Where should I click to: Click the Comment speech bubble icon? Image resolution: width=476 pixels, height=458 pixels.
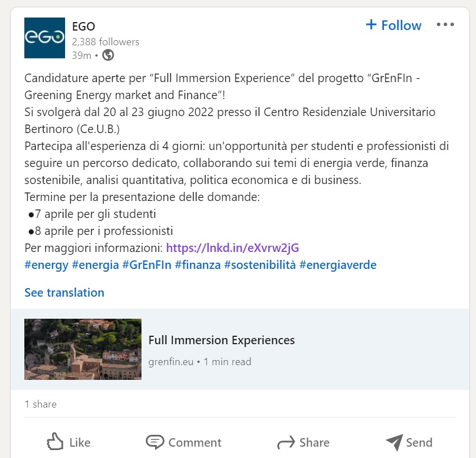[x=155, y=442]
